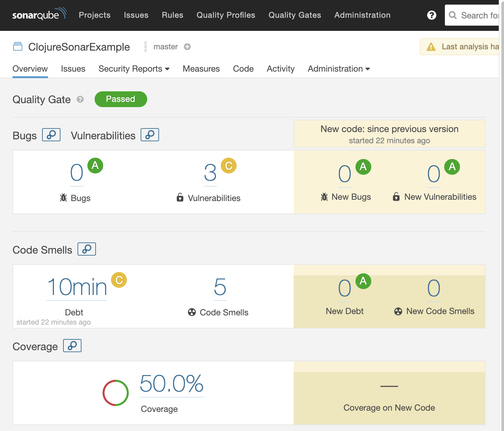This screenshot has width=504, height=431.
Task: Click the 0 New Code Smells count
Action: click(434, 288)
